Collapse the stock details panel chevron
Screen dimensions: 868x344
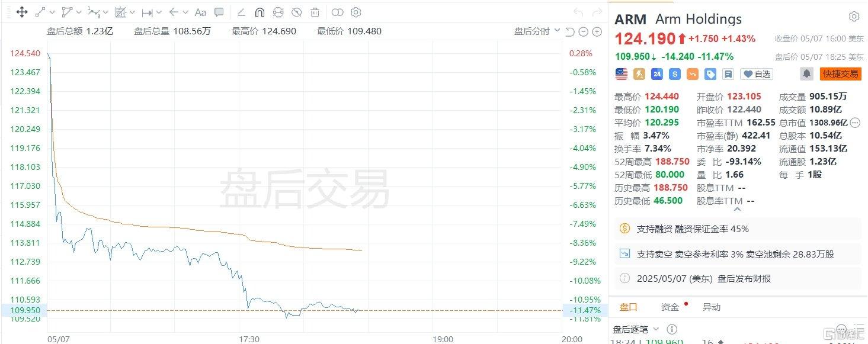click(738, 208)
